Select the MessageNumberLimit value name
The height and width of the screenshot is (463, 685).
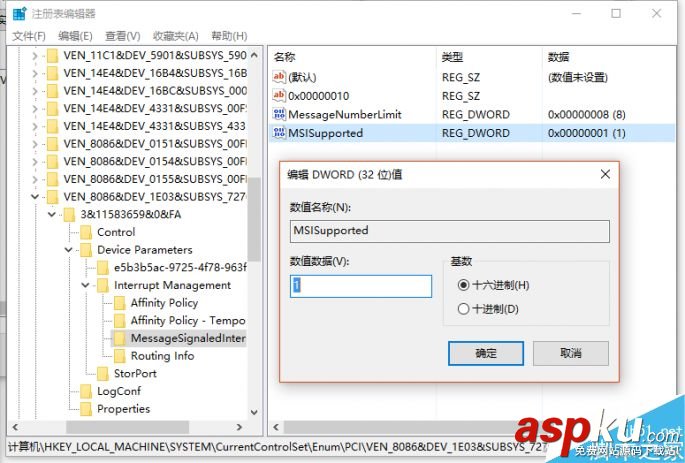click(x=345, y=114)
